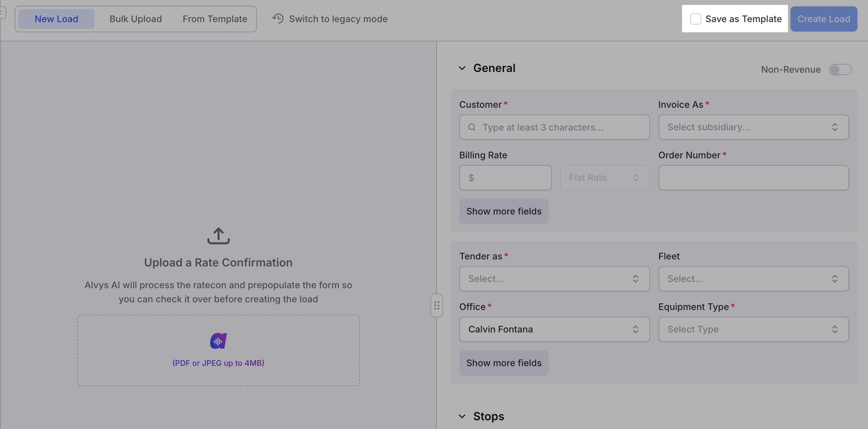Click Show more fields under Billing Rate
The width and height of the screenshot is (868, 429).
pos(504,211)
